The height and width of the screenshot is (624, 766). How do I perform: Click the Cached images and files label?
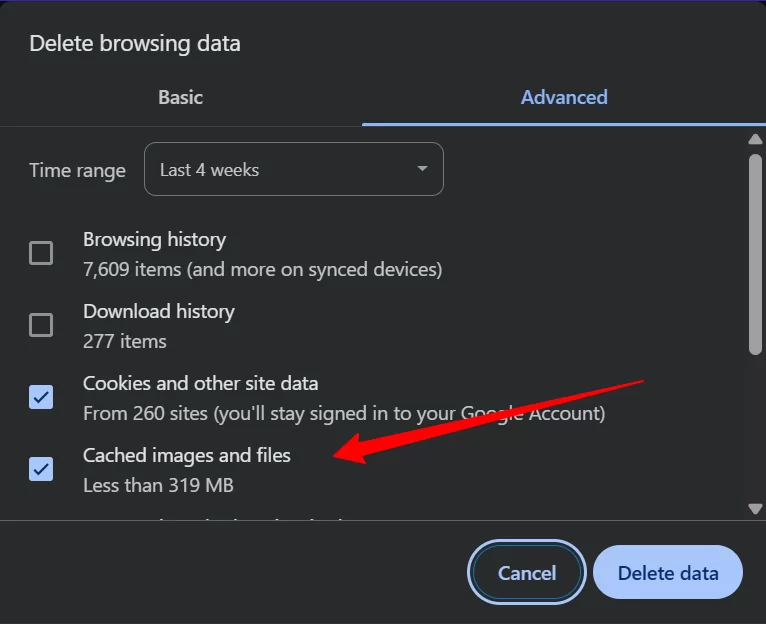click(187, 455)
